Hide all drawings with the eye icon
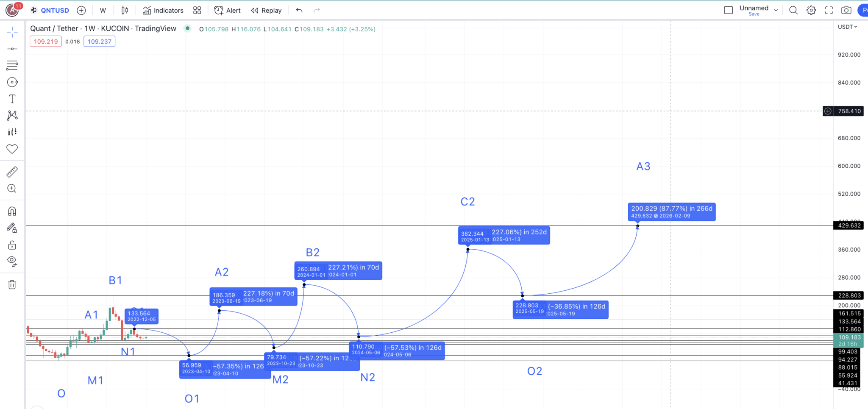 pyautogui.click(x=12, y=262)
